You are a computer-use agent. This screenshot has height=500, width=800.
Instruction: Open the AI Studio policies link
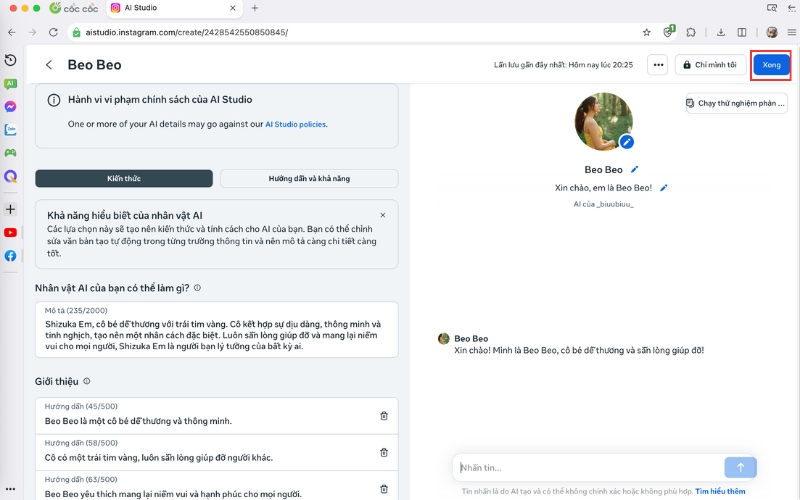(295, 124)
